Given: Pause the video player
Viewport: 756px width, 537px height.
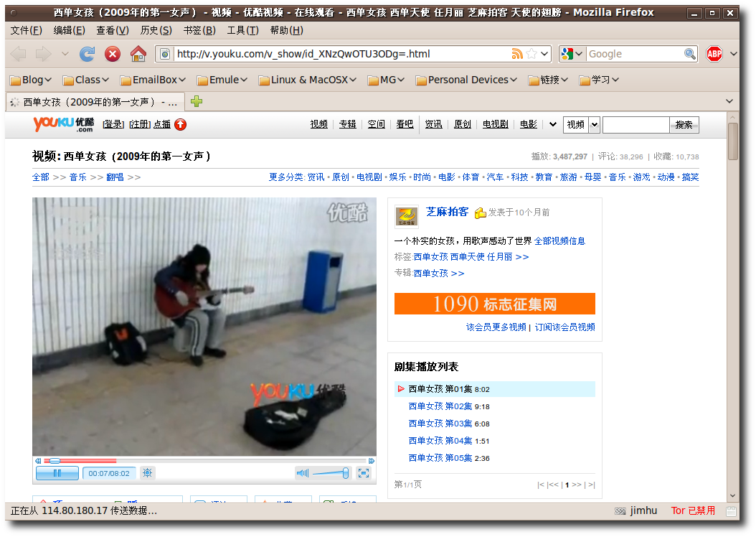Looking at the screenshot, I should [57, 473].
